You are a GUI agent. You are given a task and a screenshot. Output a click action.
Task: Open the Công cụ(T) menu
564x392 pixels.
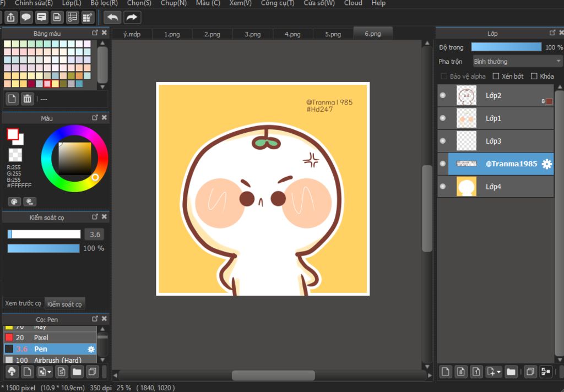278,3
